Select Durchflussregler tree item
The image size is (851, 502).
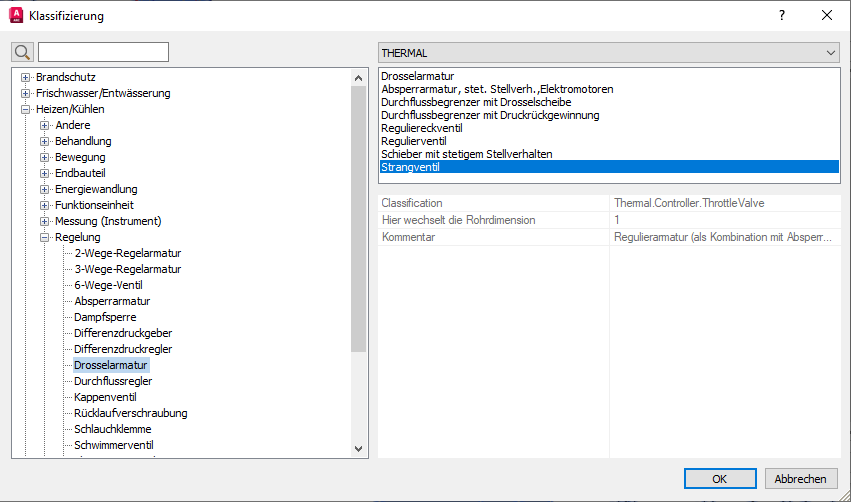tap(113, 381)
